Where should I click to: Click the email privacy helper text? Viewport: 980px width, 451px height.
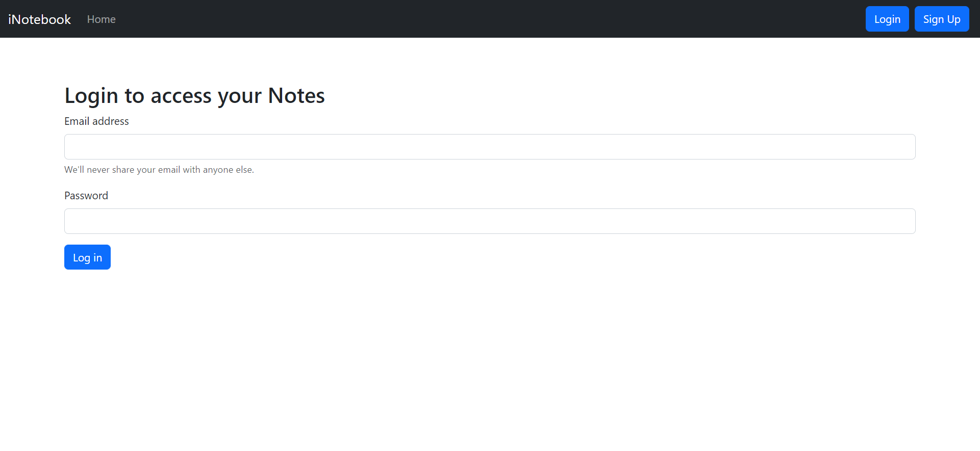tap(159, 169)
